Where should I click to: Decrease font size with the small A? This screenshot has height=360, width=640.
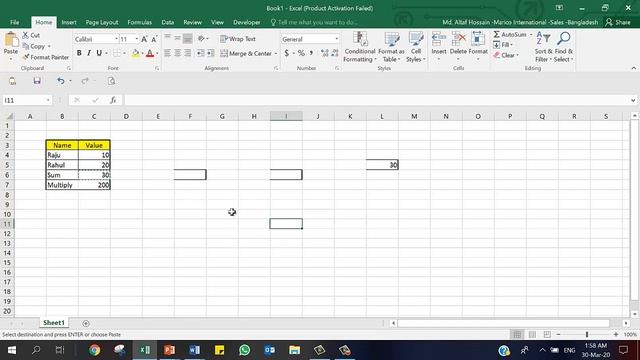click(154, 39)
